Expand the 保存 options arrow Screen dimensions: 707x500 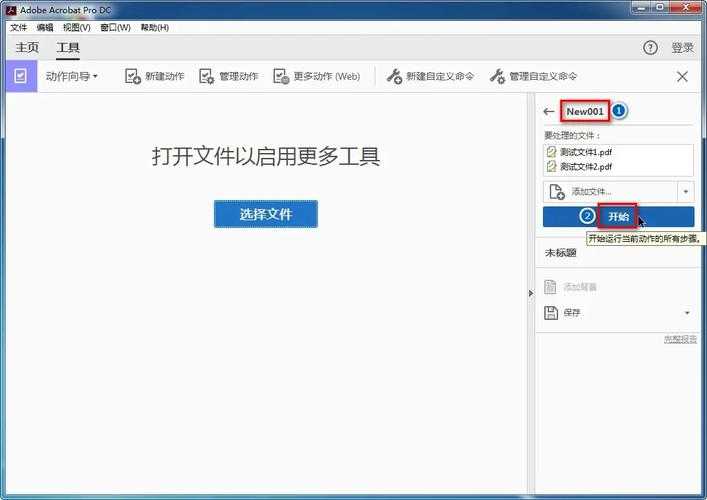coord(686,313)
